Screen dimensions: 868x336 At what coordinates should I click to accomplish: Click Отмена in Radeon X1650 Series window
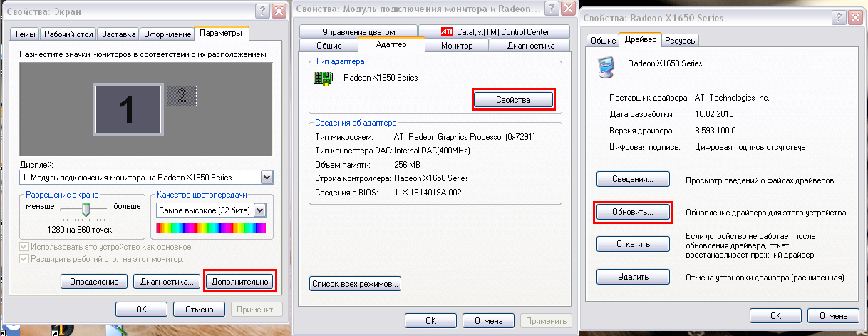(834, 315)
